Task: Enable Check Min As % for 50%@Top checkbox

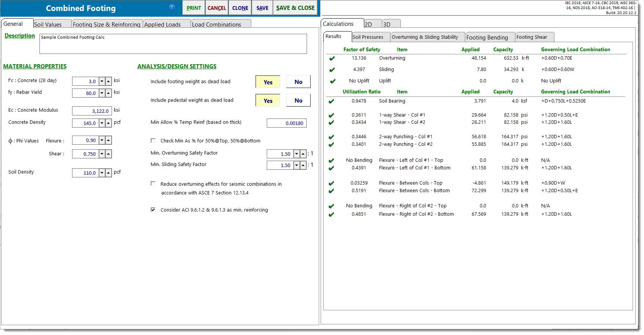Action: [x=153, y=141]
